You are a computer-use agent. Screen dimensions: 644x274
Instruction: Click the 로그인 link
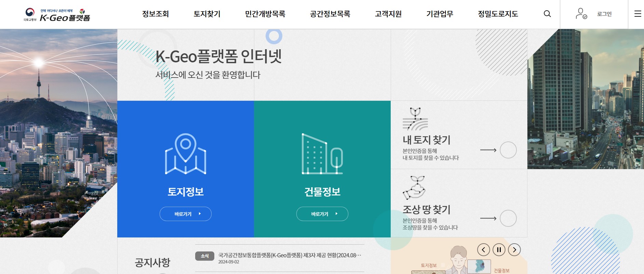coord(604,14)
